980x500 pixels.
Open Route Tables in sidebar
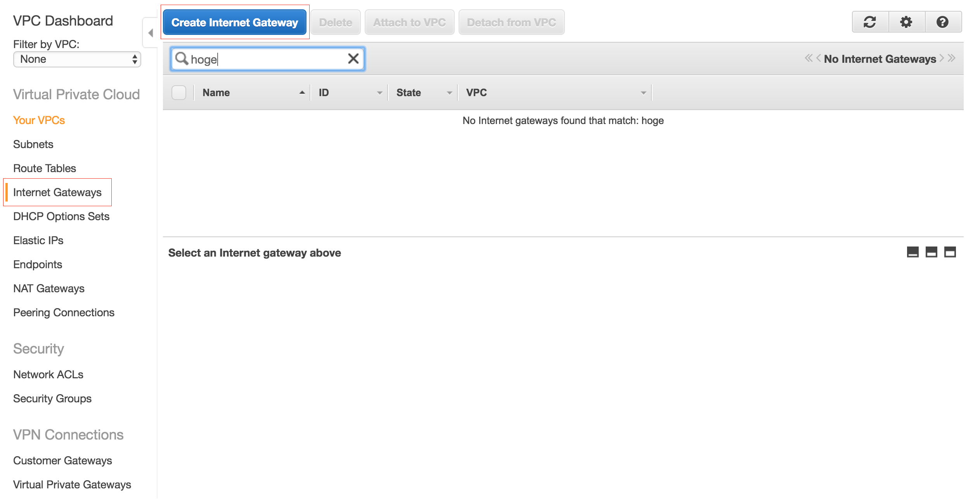[x=45, y=168]
